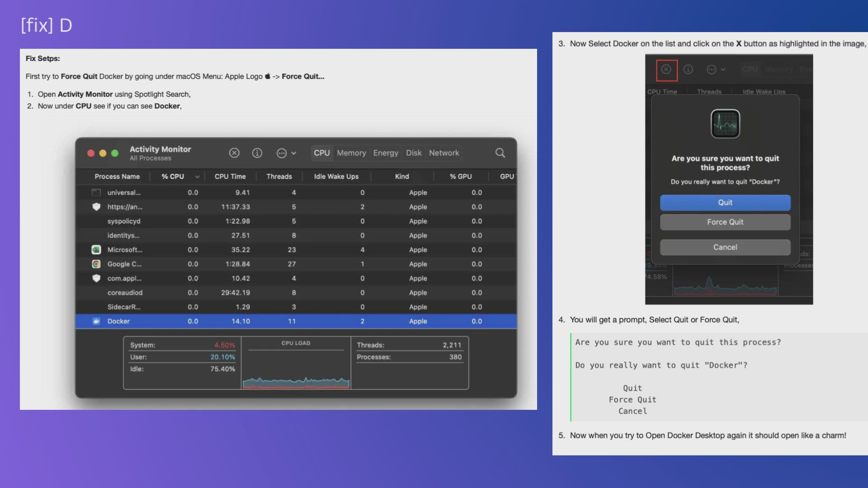Click the search magnifier icon in Activity Monitor
Screen dimensions: 868x488
(x=500, y=153)
